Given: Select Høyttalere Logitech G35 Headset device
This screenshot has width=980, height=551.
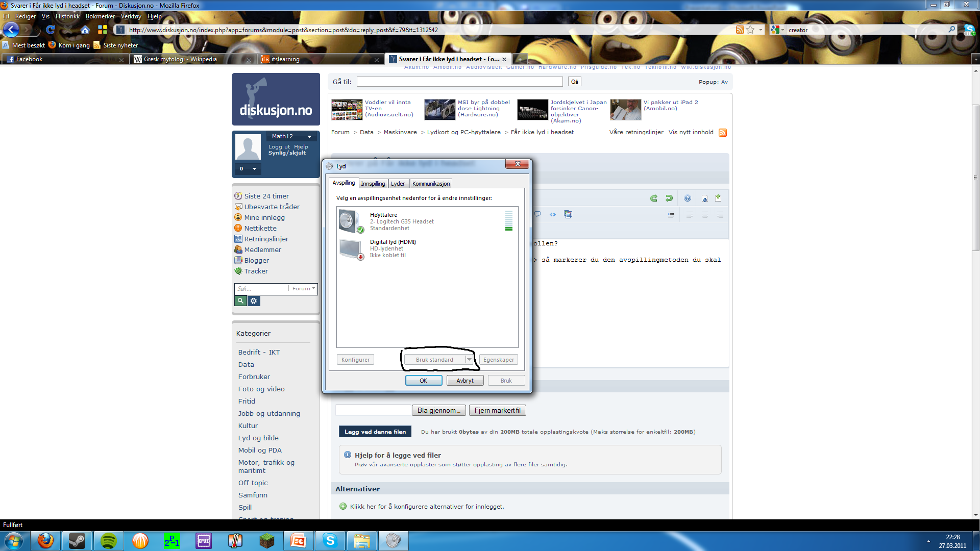Looking at the screenshot, I should [x=427, y=221].
